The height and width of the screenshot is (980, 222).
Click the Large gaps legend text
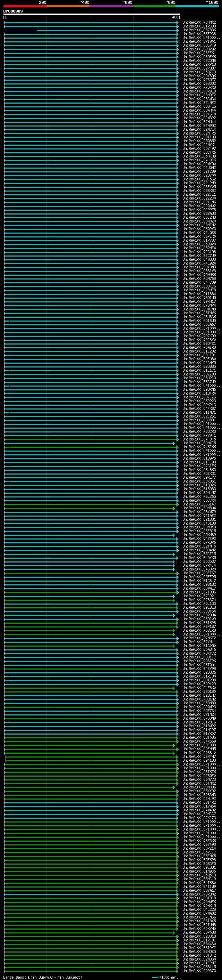tap(43, 977)
